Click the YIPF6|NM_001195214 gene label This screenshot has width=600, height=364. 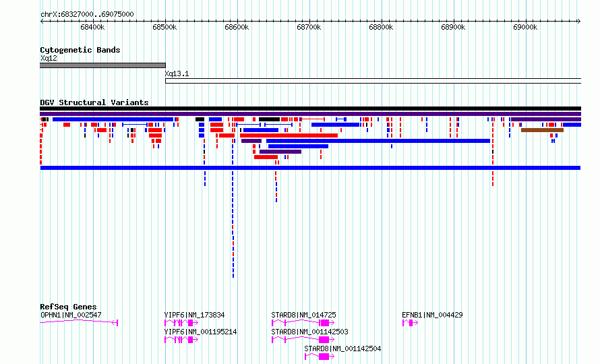(200, 332)
